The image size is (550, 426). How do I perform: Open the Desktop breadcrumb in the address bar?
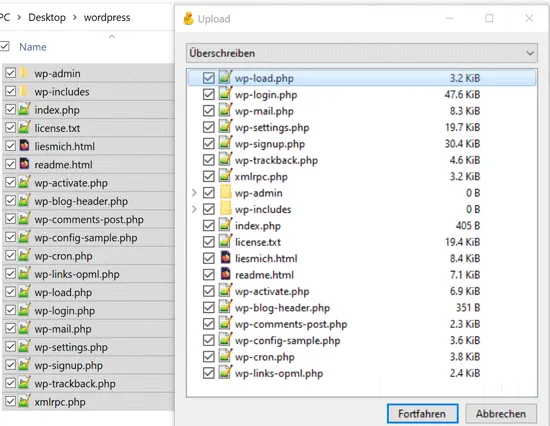tap(47, 17)
